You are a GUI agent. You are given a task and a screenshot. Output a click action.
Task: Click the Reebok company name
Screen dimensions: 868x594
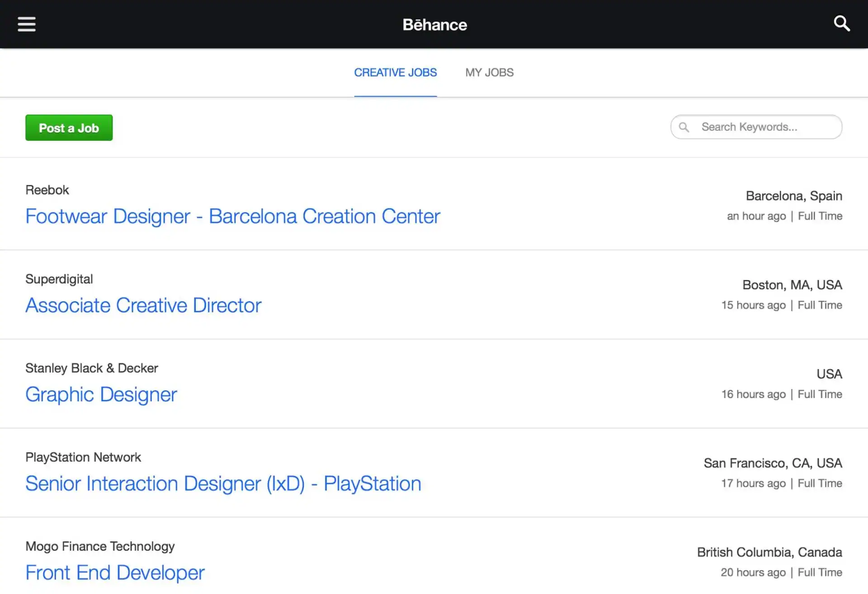[x=47, y=190]
